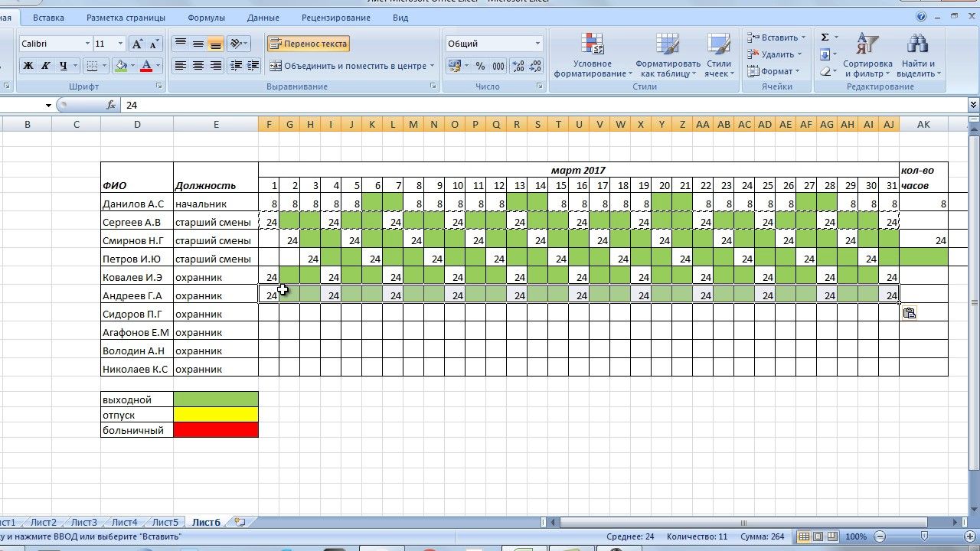Open Форматировать как таблицу gallery
Image resolution: width=980 pixels, height=551 pixels.
coord(668,55)
